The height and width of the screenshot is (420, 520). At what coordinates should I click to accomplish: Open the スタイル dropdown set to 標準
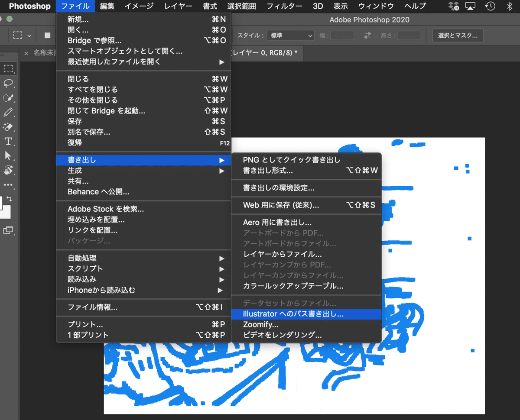coord(290,35)
